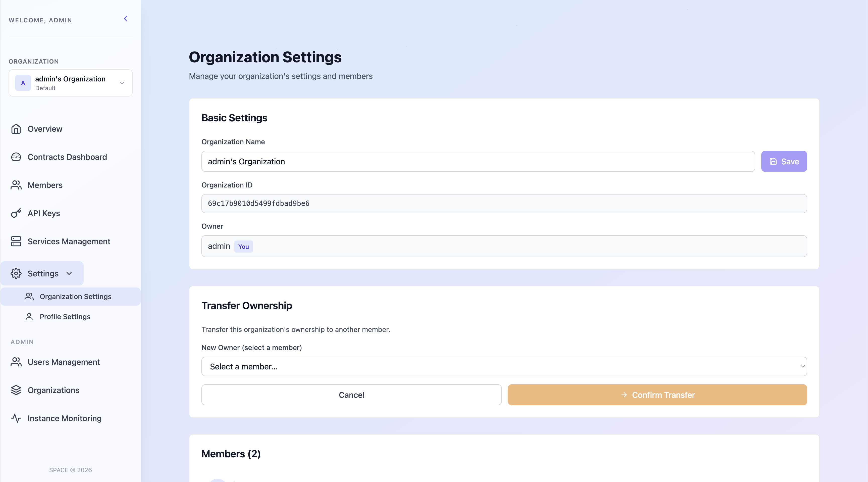The image size is (868, 482).
Task: Click the API Keys key icon
Action: point(16,213)
